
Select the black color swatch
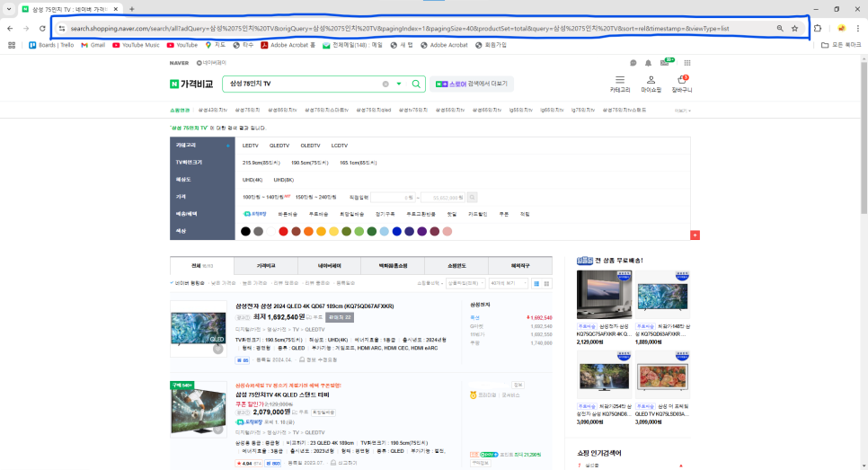[246, 231]
